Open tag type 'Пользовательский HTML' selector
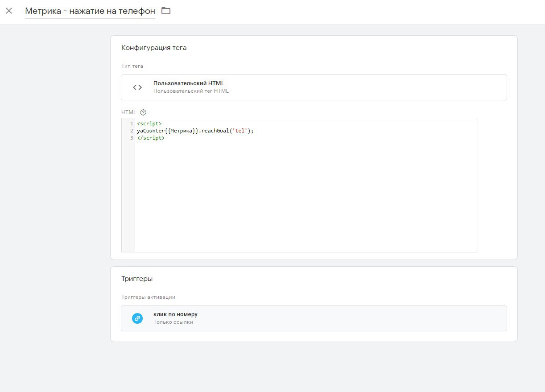Image resolution: width=545 pixels, height=392 pixels. (314, 87)
